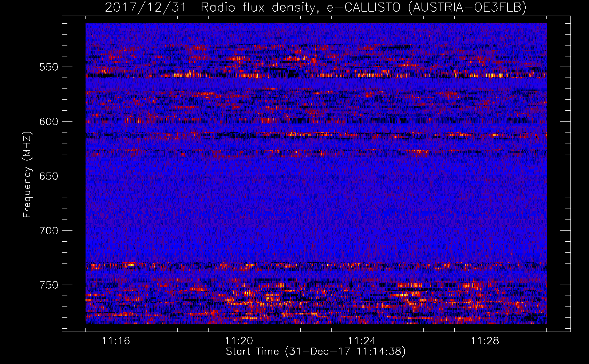Screen dimensions: 589x364
Task: Click the 11:20 time tick label
Action: 239,341
